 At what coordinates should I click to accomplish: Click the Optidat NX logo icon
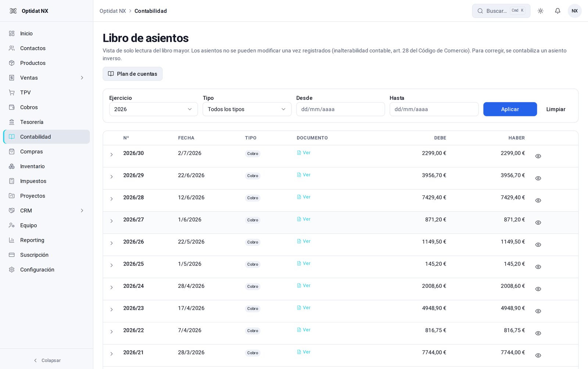click(x=13, y=11)
